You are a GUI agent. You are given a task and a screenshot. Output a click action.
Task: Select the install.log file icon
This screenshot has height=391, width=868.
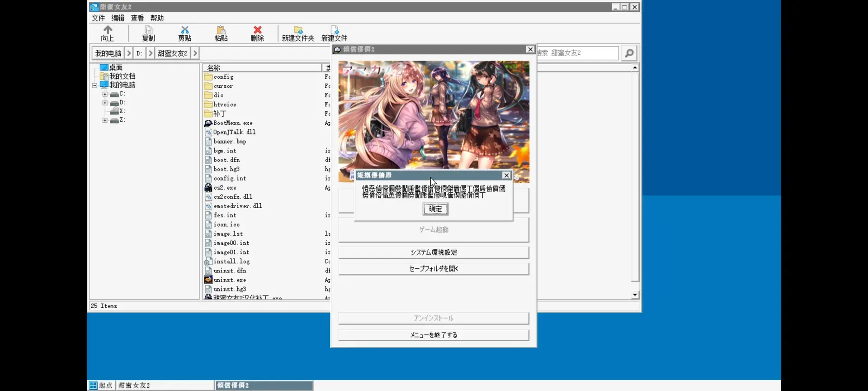(x=208, y=261)
